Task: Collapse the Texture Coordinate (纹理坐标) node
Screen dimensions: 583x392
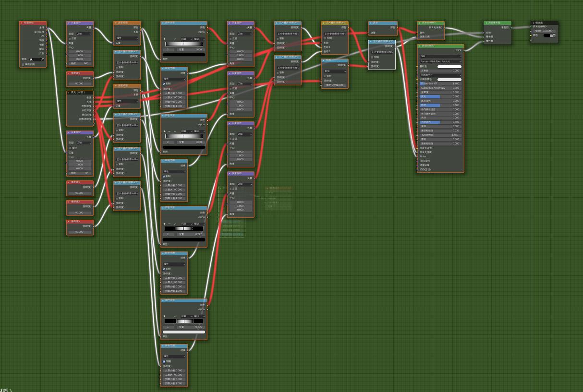Action: (x=22, y=23)
